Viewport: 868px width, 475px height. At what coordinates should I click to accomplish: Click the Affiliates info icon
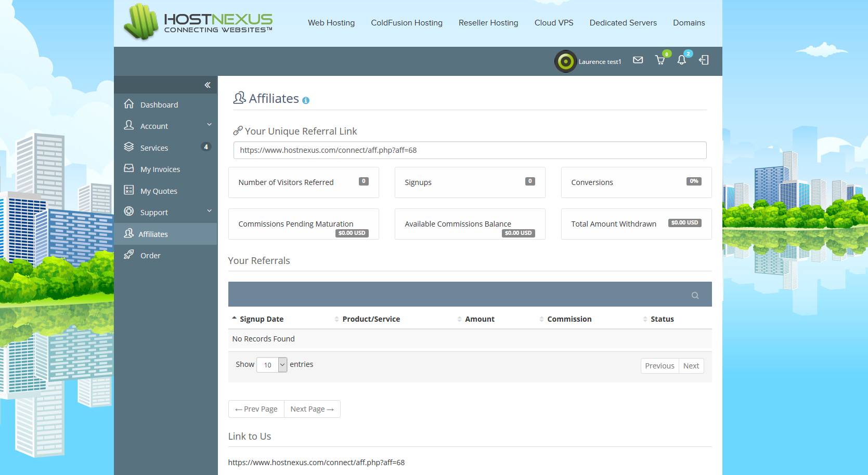pyautogui.click(x=306, y=101)
